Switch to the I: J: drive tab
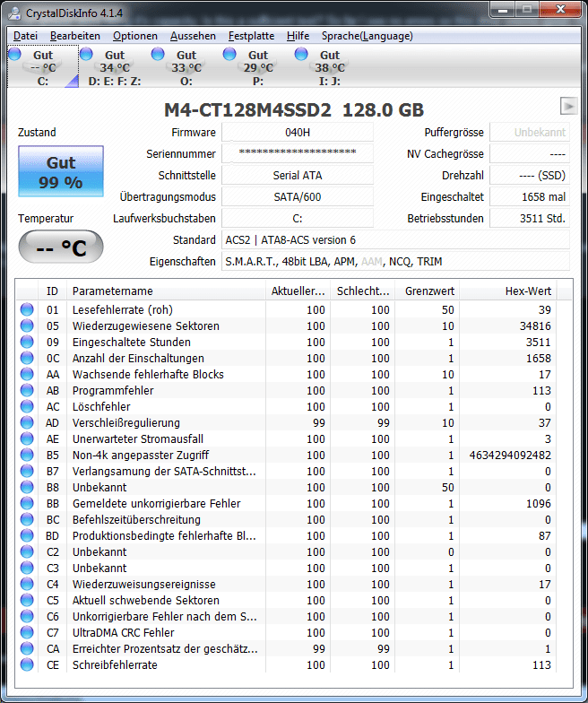The image size is (588, 703). pos(330,67)
